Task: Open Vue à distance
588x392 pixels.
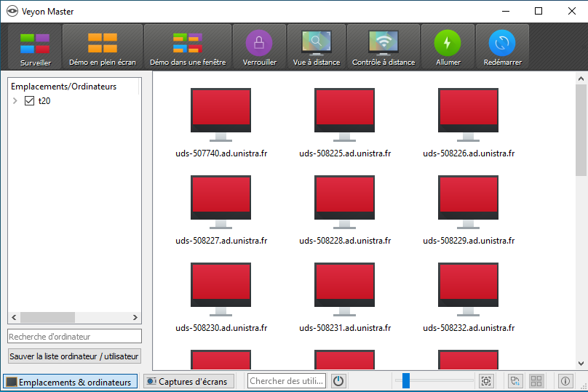Action: 316,48
